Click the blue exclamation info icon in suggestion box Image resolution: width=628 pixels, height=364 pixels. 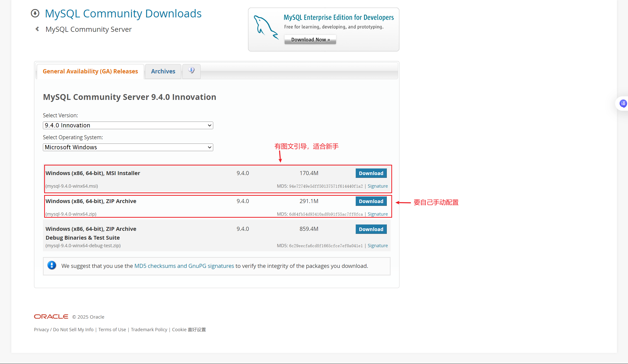[52, 265]
